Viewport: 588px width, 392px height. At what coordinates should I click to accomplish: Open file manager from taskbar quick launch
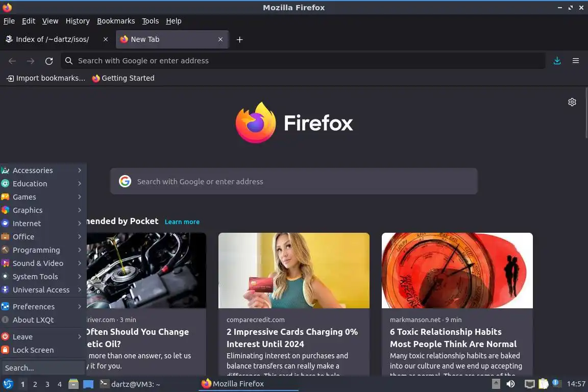point(73,384)
